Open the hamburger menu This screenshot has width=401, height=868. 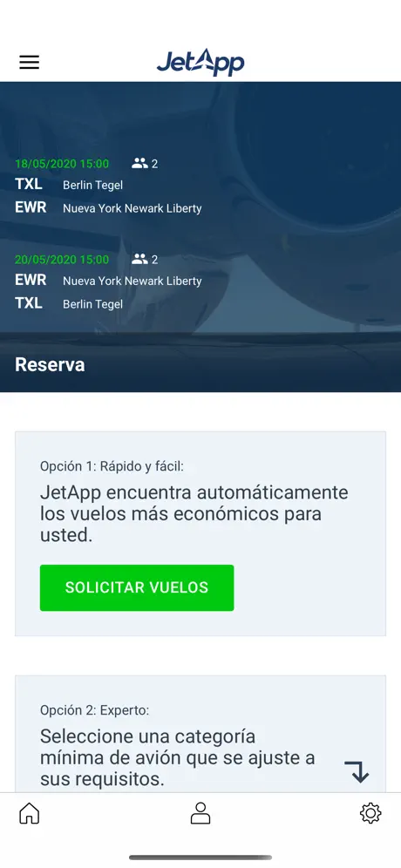coord(30,62)
